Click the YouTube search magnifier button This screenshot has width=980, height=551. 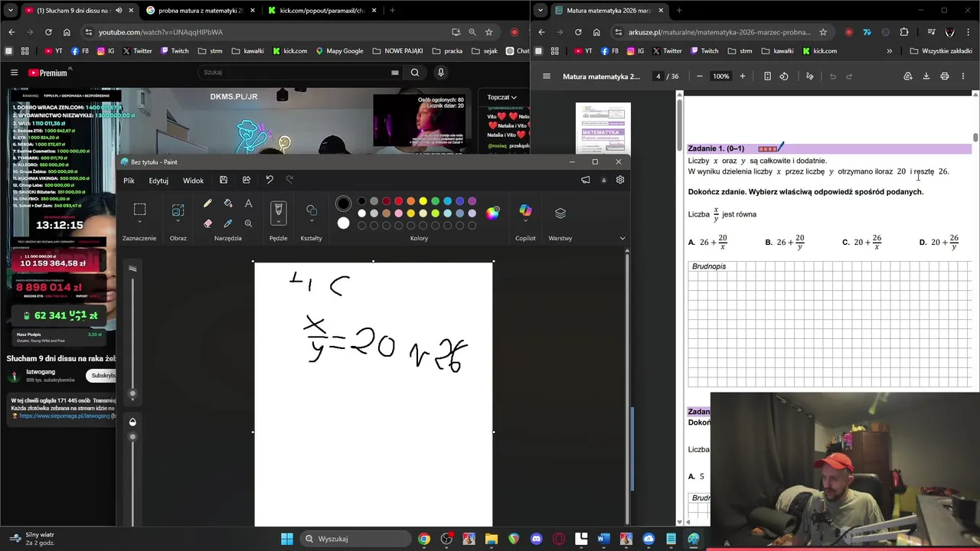tap(414, 73)
